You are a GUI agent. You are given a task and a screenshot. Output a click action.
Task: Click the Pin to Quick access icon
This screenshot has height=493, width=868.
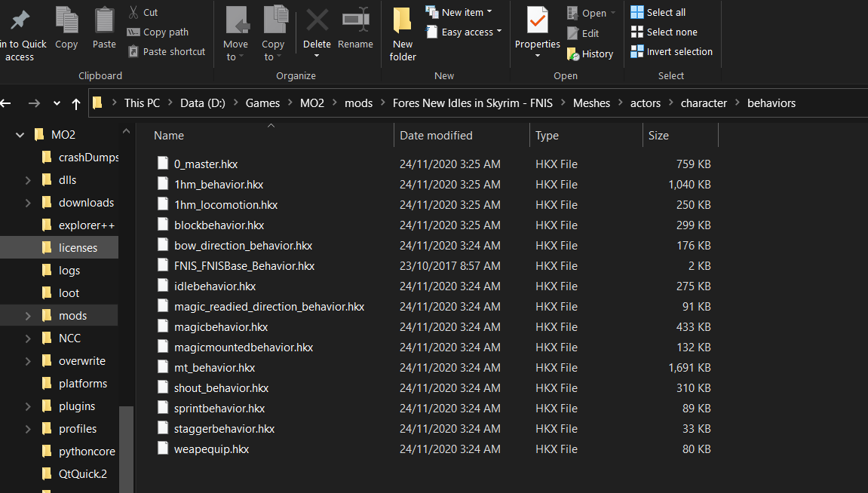20,20
